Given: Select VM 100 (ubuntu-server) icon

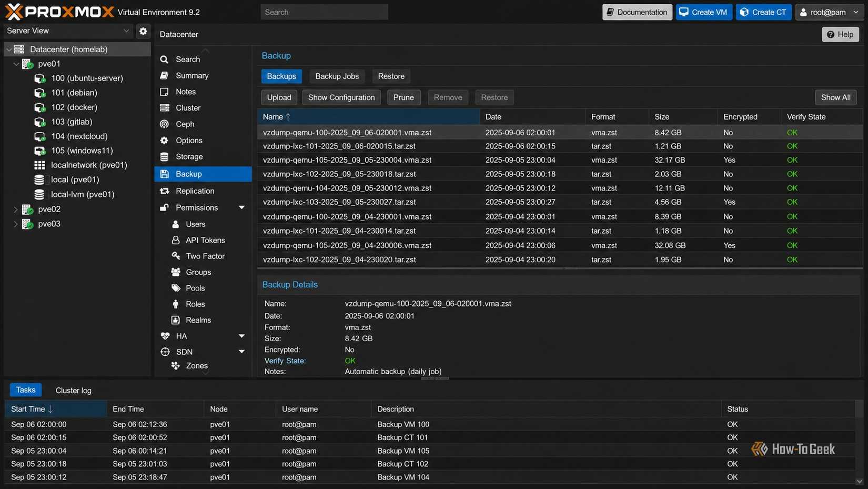Looking at the screenshot, I should coord(40,78).
